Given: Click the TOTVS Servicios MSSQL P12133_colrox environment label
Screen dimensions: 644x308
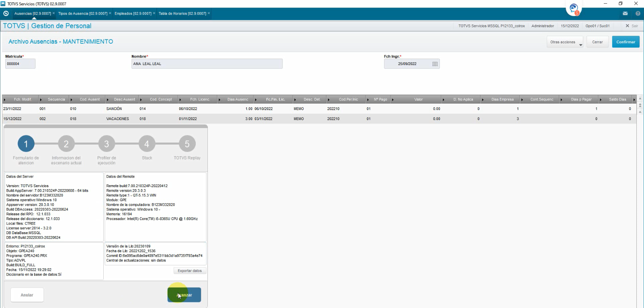Looking at the screenshot, I should click(x=492, y=26).
